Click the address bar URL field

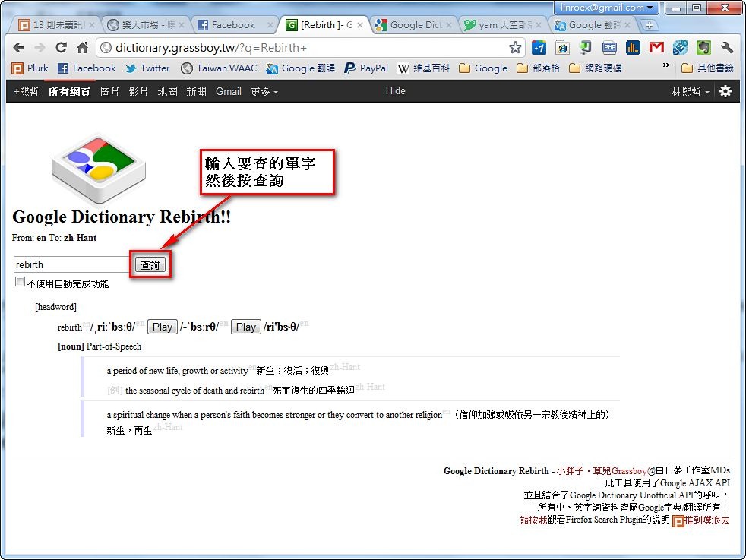click(x=309, y=48)
